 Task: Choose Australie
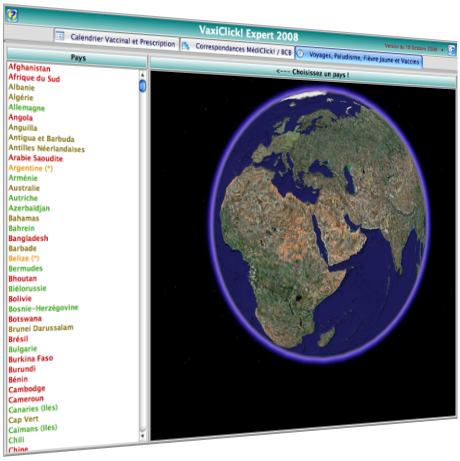24,188
